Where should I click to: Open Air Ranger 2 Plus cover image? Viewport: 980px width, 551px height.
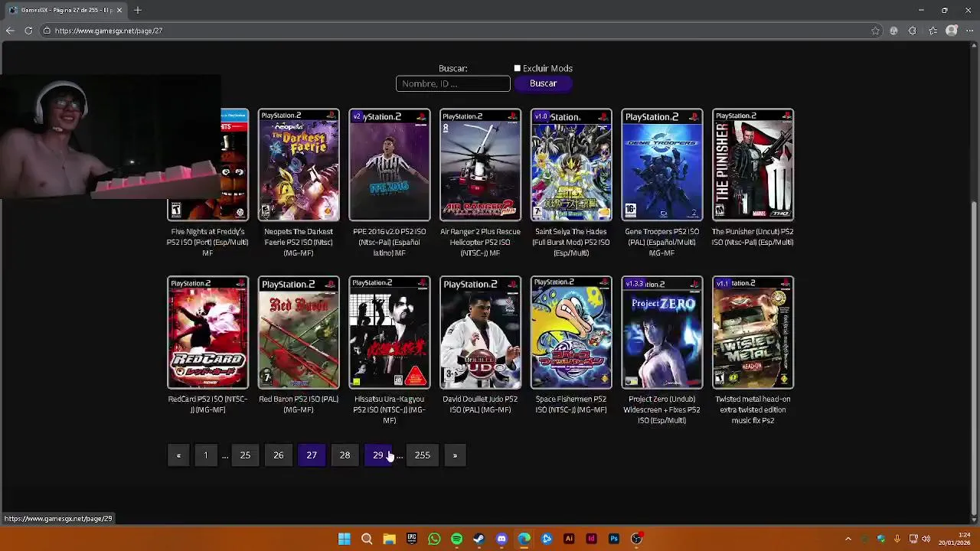480,165
